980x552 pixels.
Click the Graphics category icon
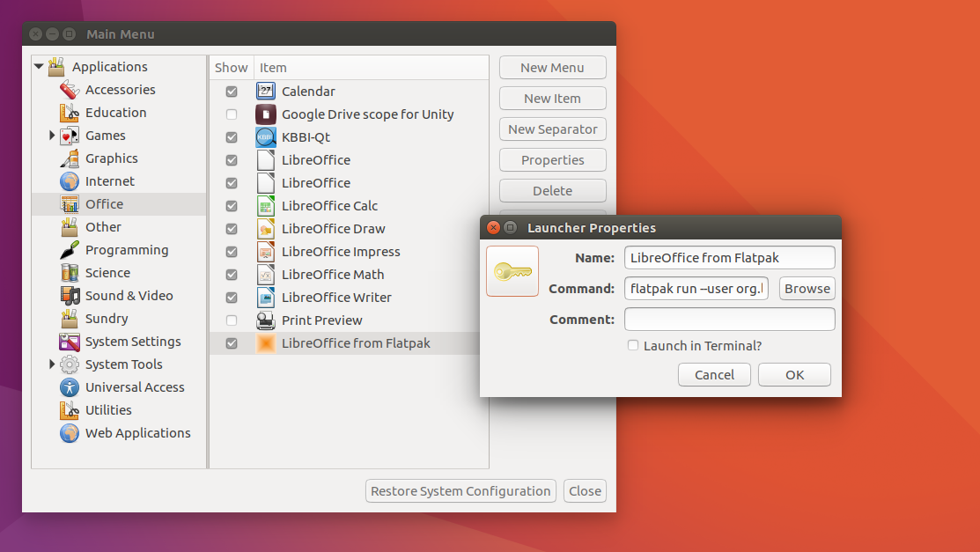click(70, 158)
